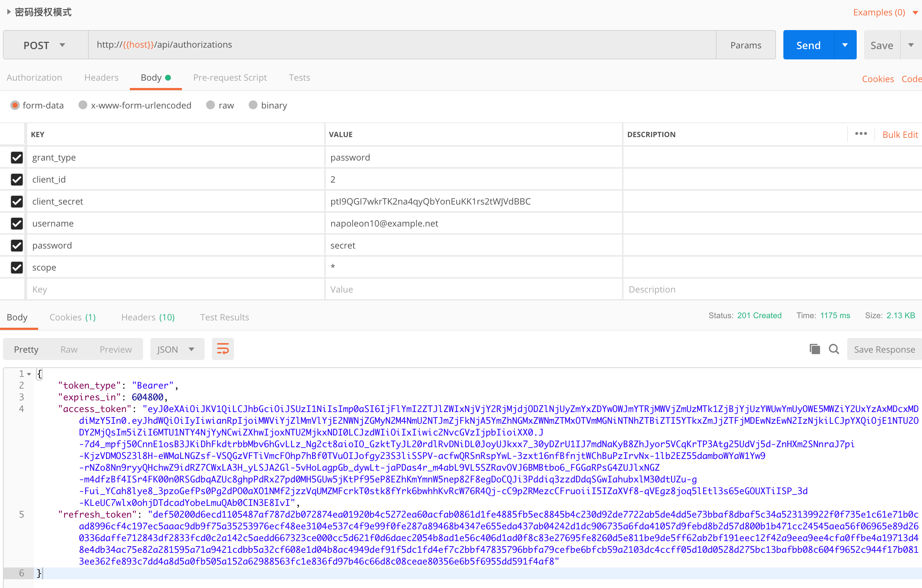Click the search response magnifier icon
The image size is (922, 588).
tap(834, 349)
